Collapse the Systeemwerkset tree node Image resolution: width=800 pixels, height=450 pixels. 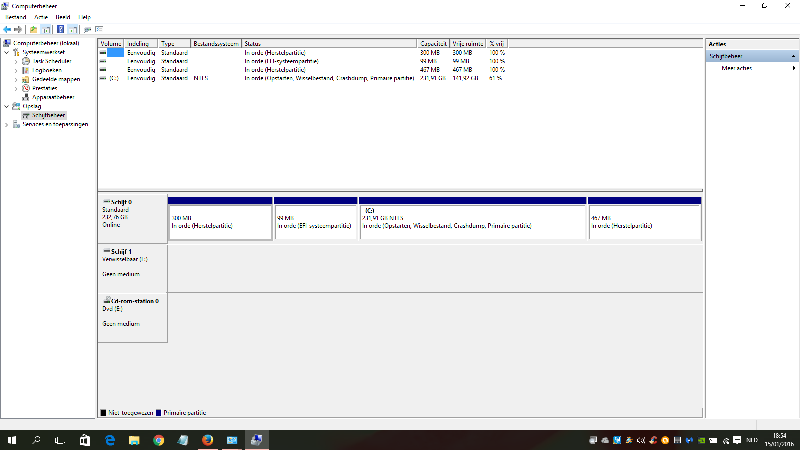7,52
